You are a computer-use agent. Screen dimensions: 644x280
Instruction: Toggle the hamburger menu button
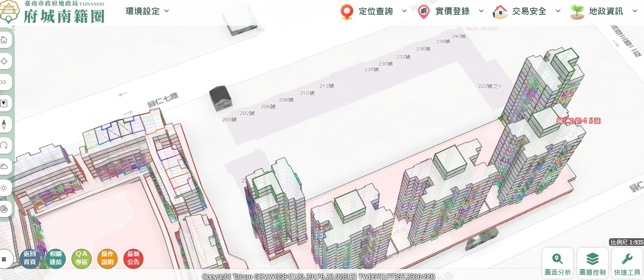coord(4,259)
